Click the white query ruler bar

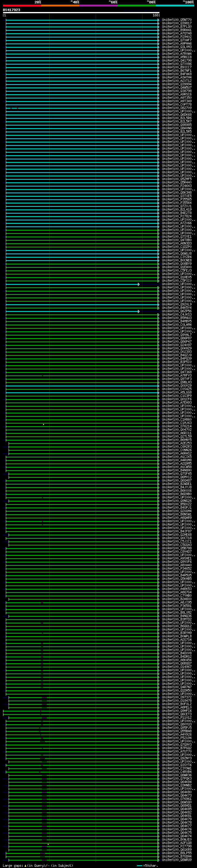[x=81, y=12]
